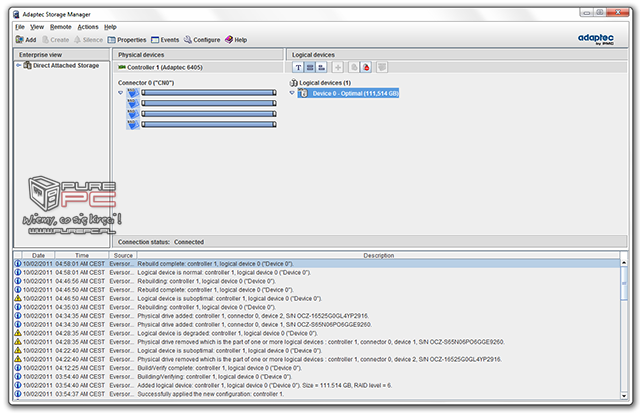Viewport: 640px width, 413px height.
Task: Open the Actions menu
Action: click(x=88, y=27)
